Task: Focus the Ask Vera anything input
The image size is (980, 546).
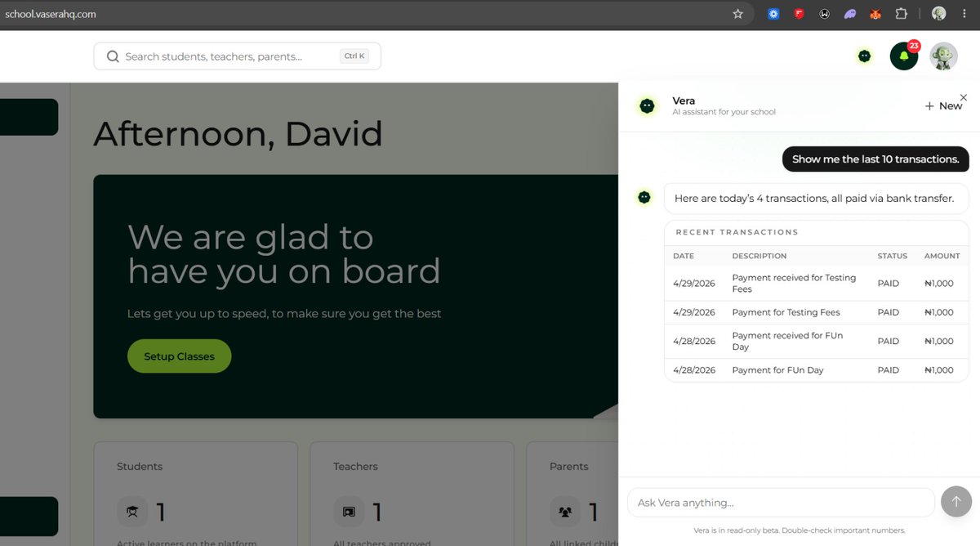Action: [781, 503]
